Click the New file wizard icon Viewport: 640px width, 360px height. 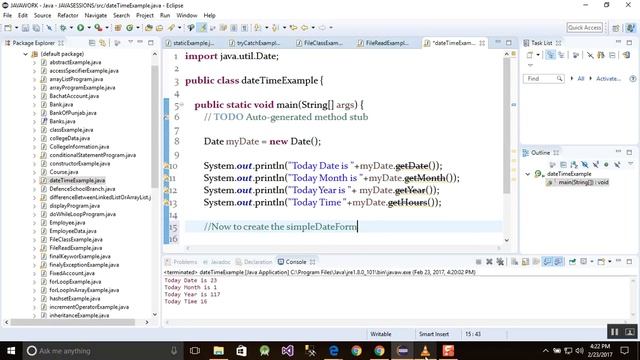pyautogui.click(x=8, y=28)
